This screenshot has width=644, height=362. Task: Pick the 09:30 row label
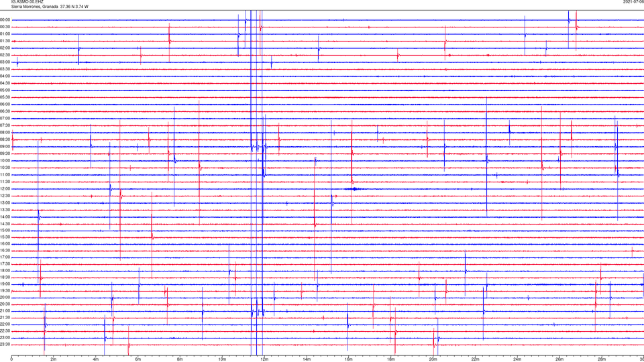(x=5, y=154)
